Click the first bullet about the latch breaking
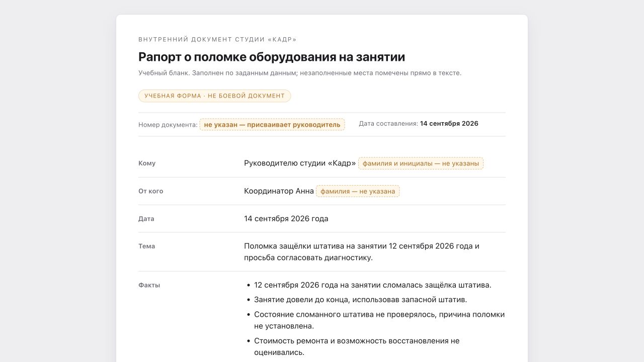 click(373, 285)
